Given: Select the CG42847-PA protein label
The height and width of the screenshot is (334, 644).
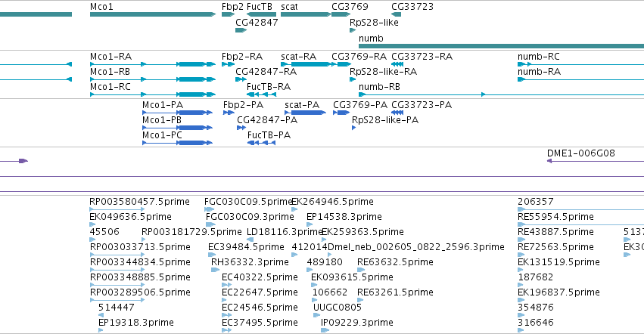Looking at the screenshot, I should point(267,120).
